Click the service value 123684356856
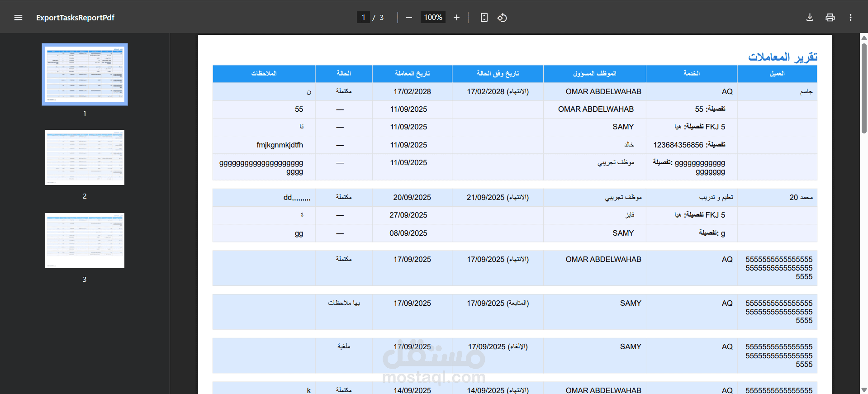The image size is (868, 394). [x=678, y=145]
